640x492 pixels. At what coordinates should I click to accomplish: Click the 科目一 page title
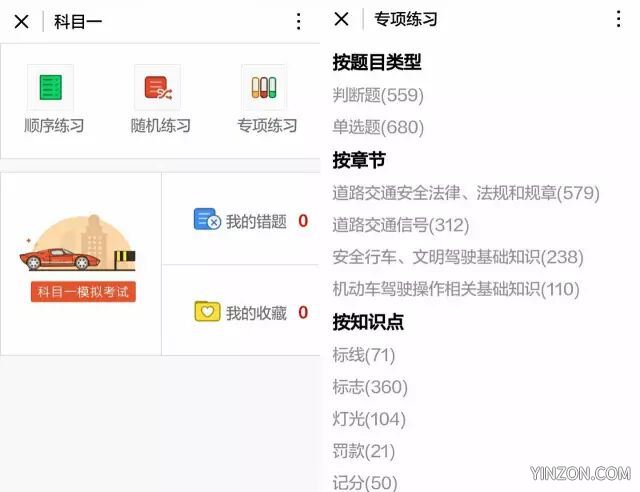78,21
